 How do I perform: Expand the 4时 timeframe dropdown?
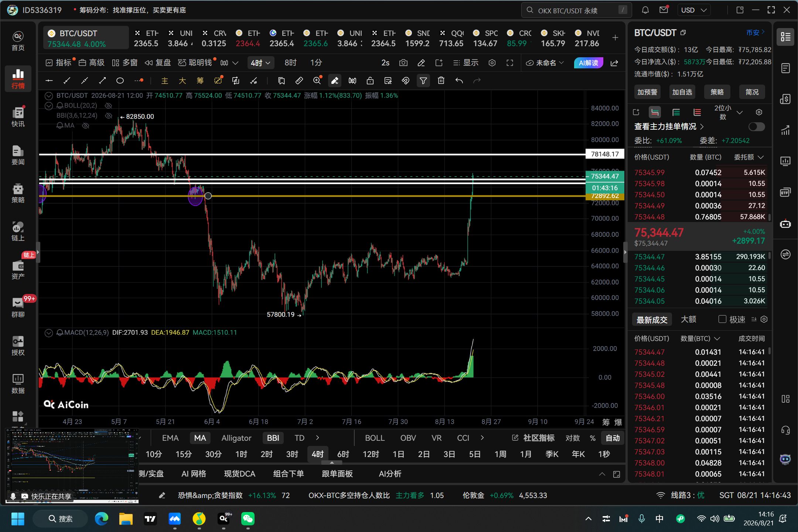point(260,63)
